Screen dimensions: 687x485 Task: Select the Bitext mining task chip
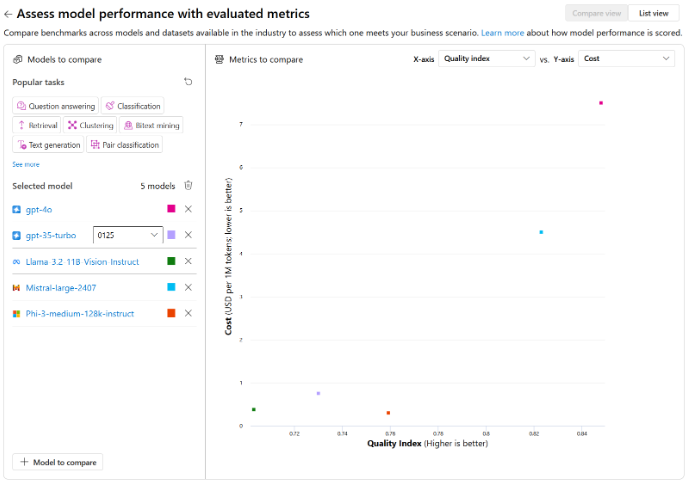tap(151, 125)
